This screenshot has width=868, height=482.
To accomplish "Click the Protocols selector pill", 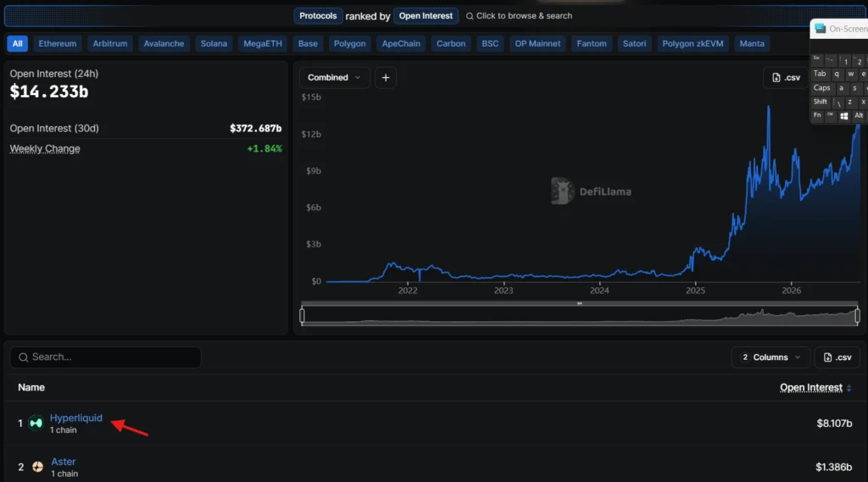I will [x=318, y=16].
